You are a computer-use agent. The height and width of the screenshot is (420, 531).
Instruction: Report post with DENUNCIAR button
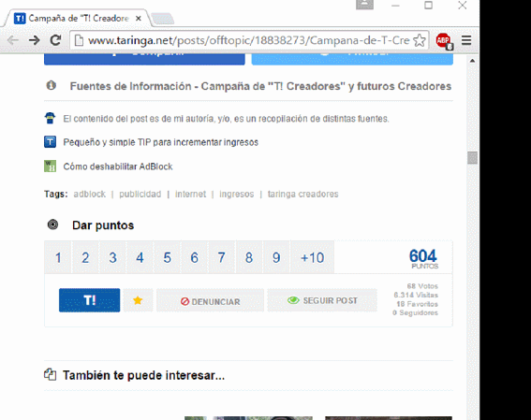point(210,300)
